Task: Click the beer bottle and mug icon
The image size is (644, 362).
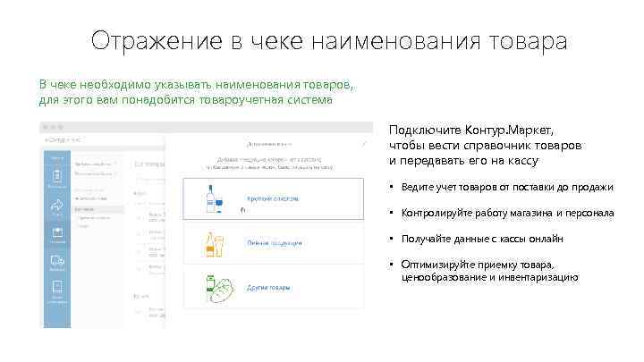Action: (213, 245)
